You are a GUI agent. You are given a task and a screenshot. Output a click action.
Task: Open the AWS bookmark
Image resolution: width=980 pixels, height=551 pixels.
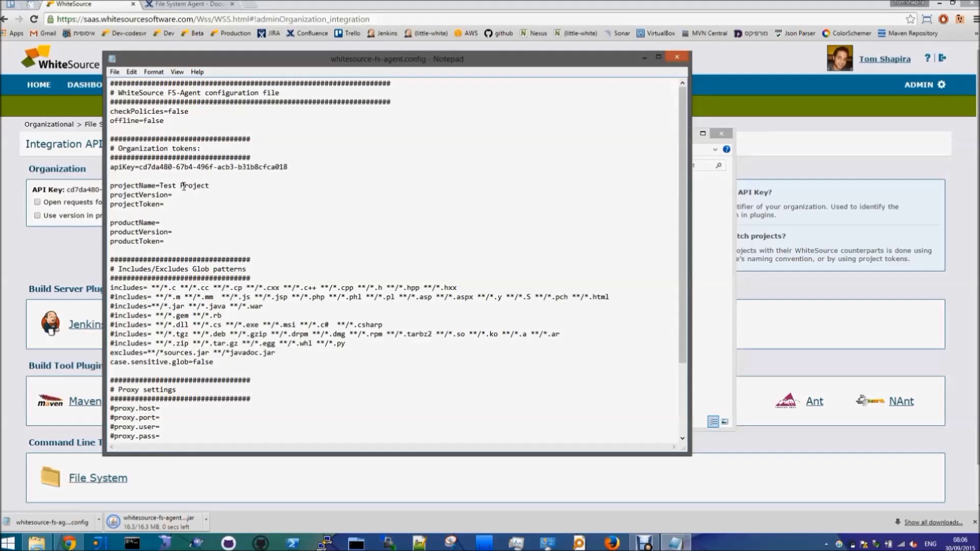coord(466,33)
